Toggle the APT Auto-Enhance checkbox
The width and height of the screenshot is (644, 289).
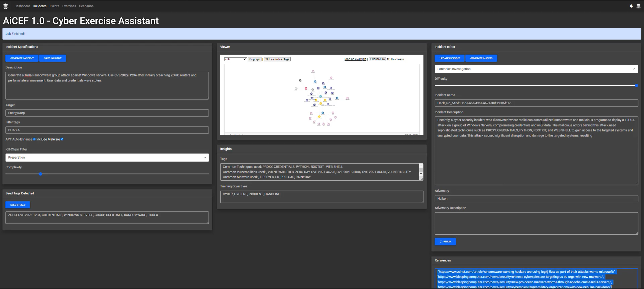coord(34,139)
